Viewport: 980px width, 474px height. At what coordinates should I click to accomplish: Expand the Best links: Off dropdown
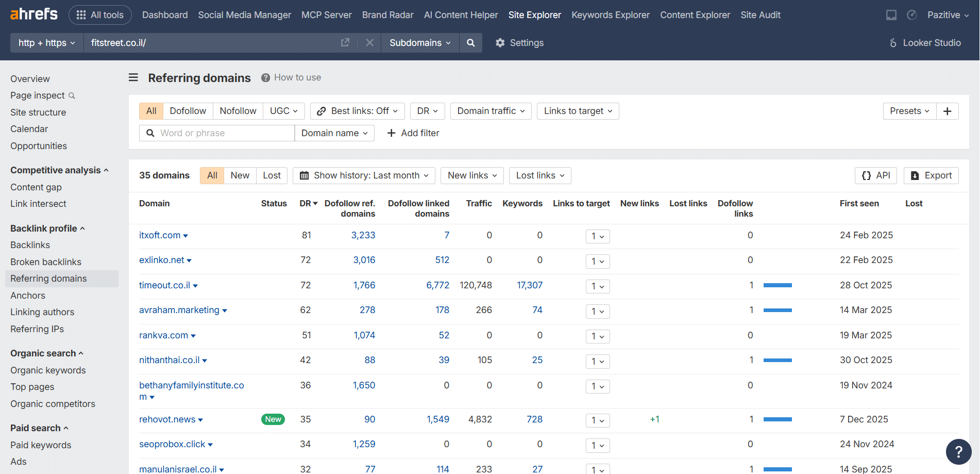pos(358,111)
